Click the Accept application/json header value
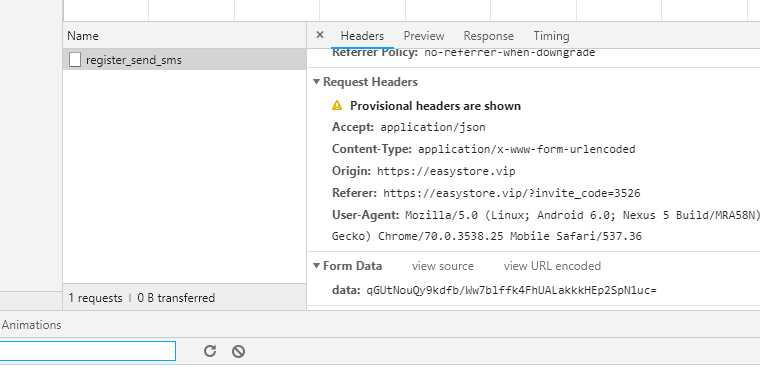Viewport: 760px width, 391px height. pyautogui.click(x=433, y=127)
